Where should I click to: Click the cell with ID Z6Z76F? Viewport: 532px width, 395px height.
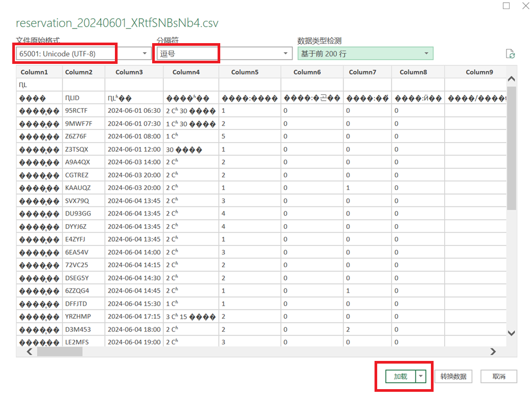(x=84, y=136)
